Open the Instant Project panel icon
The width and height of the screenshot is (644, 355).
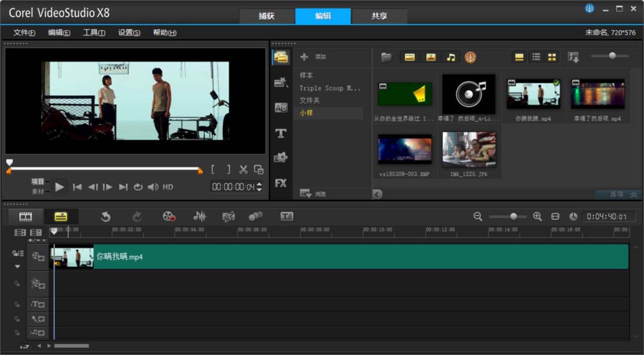pyautogui.click(x=281, y=83)
